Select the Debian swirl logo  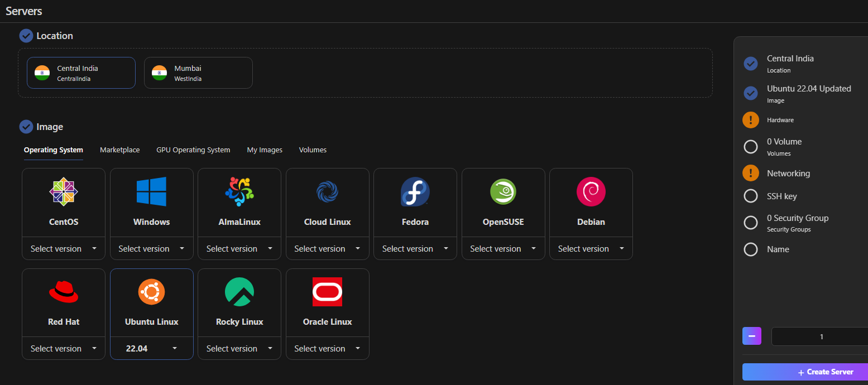click(x=591, y=192)
